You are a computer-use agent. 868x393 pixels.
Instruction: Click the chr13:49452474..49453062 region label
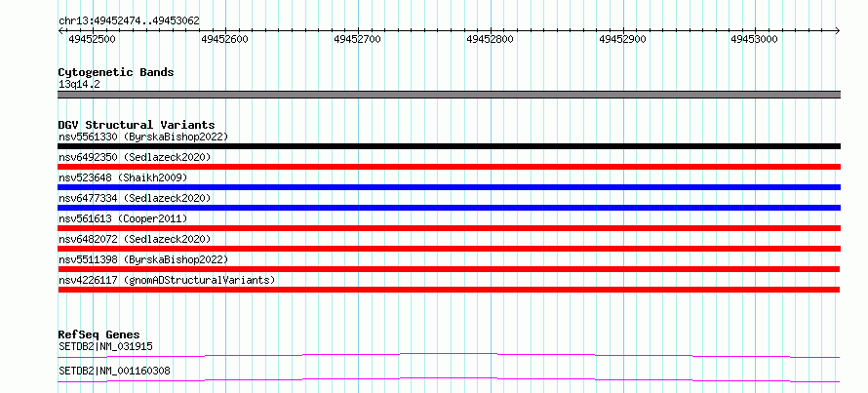[x=129, y=20]
